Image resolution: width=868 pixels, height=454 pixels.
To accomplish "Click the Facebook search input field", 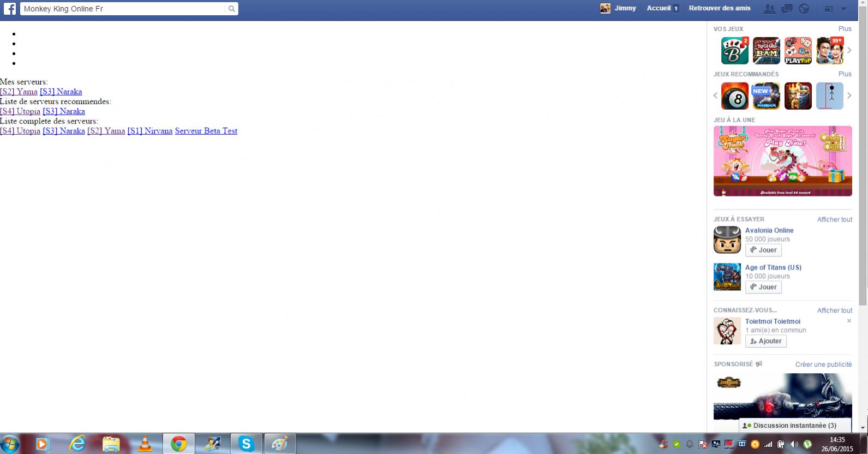I will pos(123,9).
